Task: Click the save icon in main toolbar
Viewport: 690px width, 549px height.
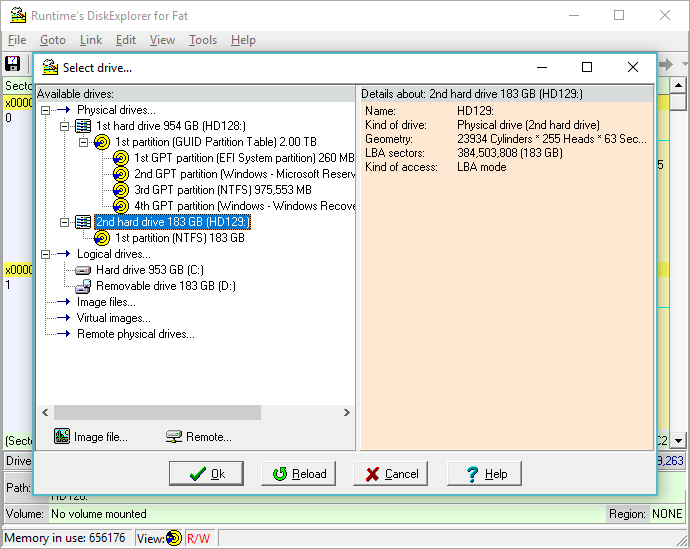Action: click(13, 64)
